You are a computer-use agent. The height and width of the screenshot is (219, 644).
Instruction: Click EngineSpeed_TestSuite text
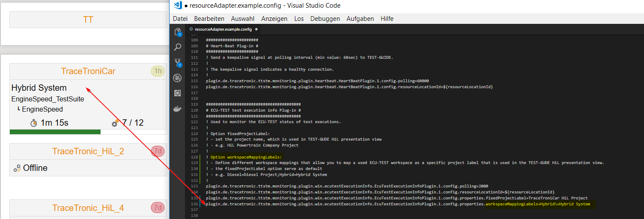tap(48, 99)
